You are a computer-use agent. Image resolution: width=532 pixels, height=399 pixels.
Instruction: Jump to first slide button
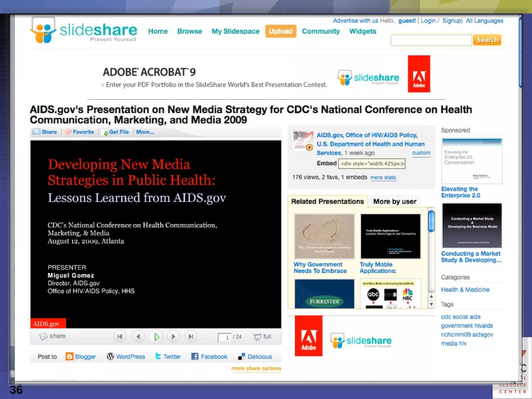pyautogui.click(x=120, y=337)
